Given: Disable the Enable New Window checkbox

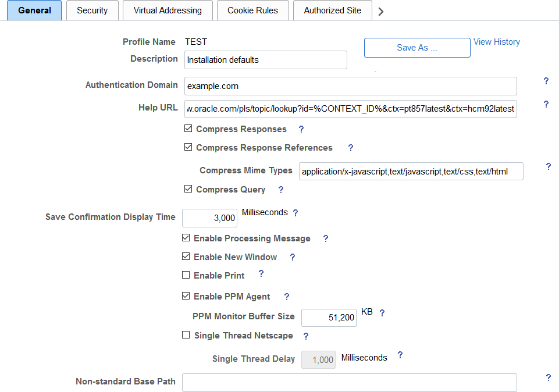Looking at the screenshot, I should (186, 256).
